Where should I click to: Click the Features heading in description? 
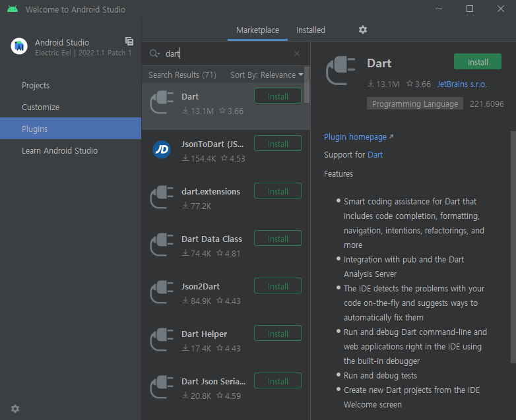(339, 173)
